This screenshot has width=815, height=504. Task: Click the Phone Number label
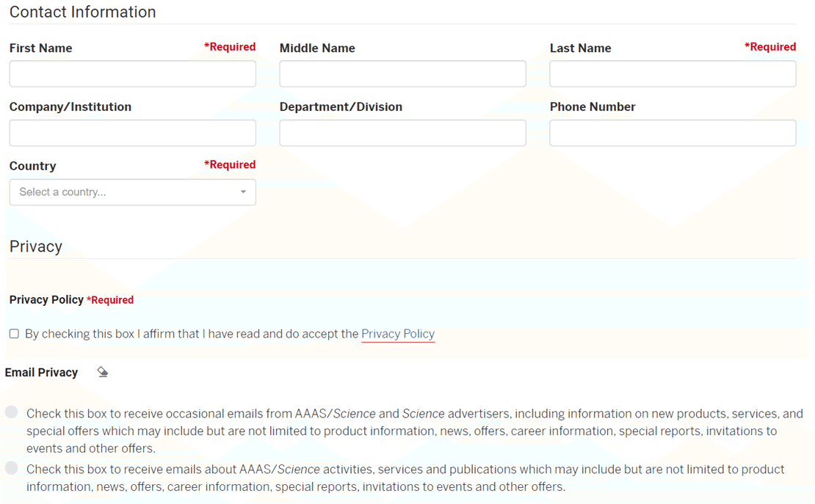(593, 107)
